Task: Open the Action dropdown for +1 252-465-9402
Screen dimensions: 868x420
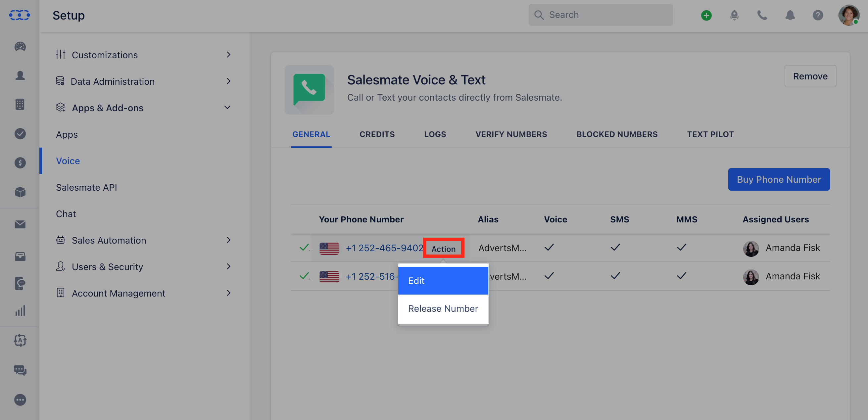Action: click(x=444, y=249)
